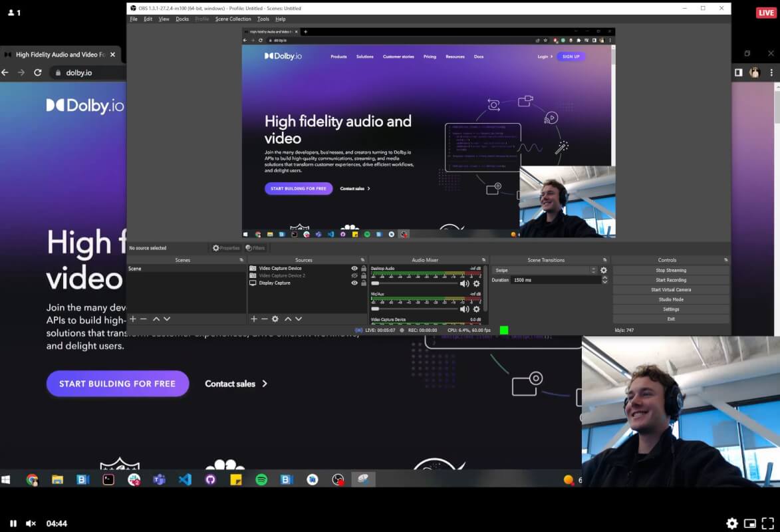Click the START BUILDING FOR FREE button
Viewport: 780px width, 532px height.
[x=118, y=384]
